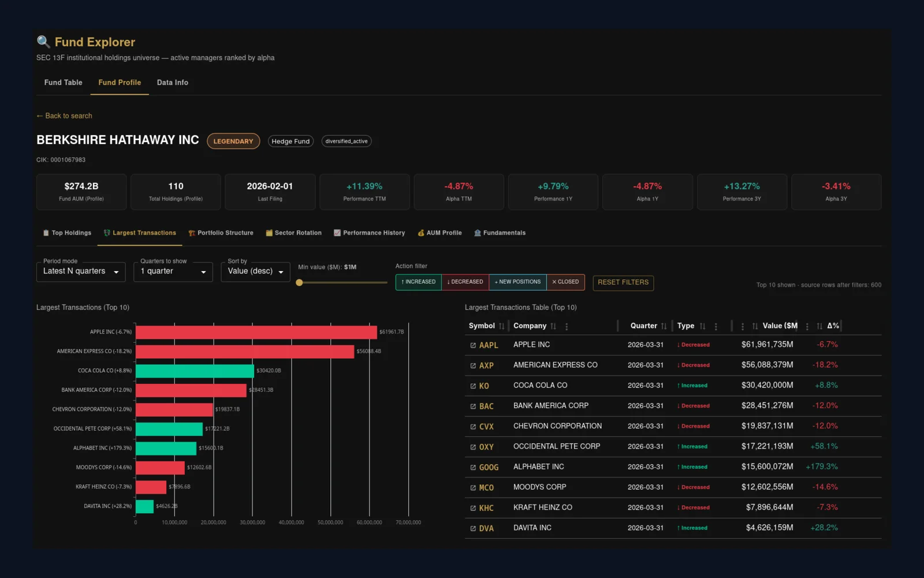Image resolution: width=924 pixels, height=578 pixels.
Task: Open the KO row link icon
Action: [473, 386]
